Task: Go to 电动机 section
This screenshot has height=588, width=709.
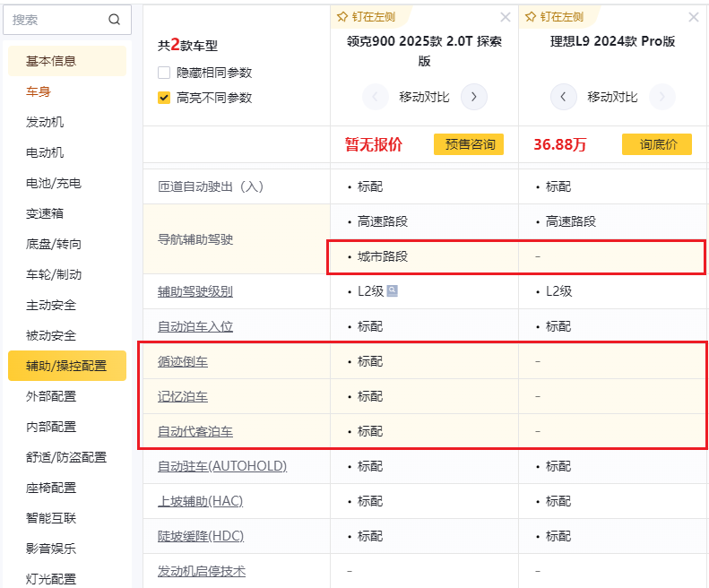Action: point(45,152)
